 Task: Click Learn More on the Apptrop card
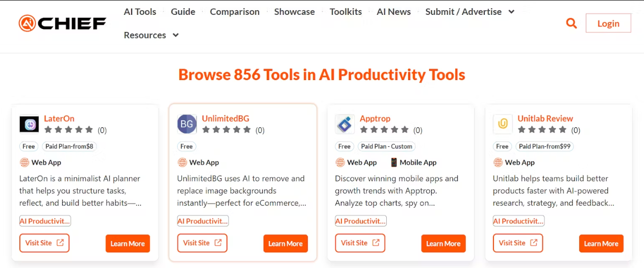443,244
